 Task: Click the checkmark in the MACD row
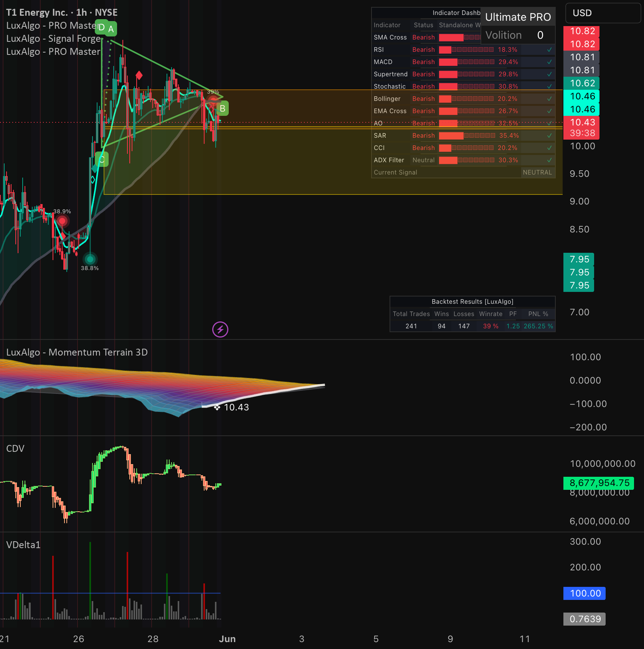point(550,62)
